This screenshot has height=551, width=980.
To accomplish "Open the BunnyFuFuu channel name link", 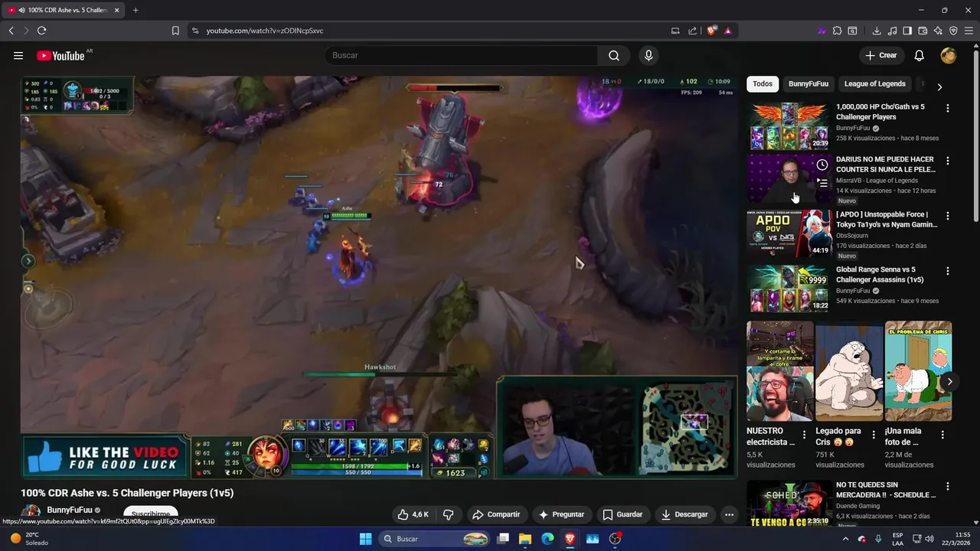I will 70,510.
